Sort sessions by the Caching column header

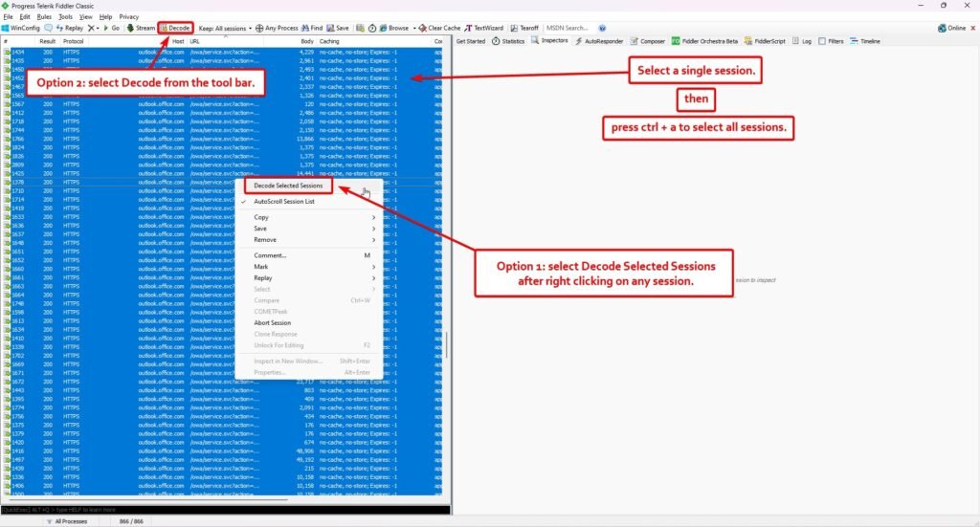(329, 41)
